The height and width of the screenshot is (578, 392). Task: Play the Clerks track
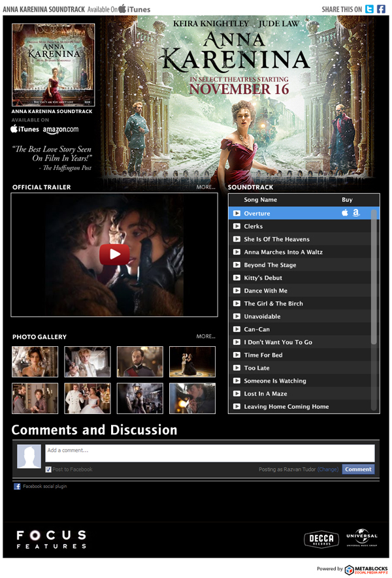237,227
